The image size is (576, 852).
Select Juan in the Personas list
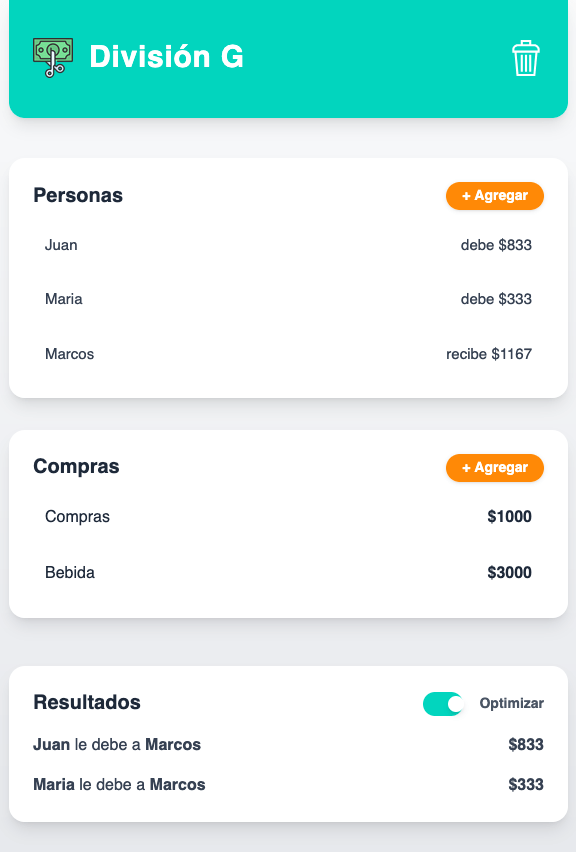click(x=62, y=245)
